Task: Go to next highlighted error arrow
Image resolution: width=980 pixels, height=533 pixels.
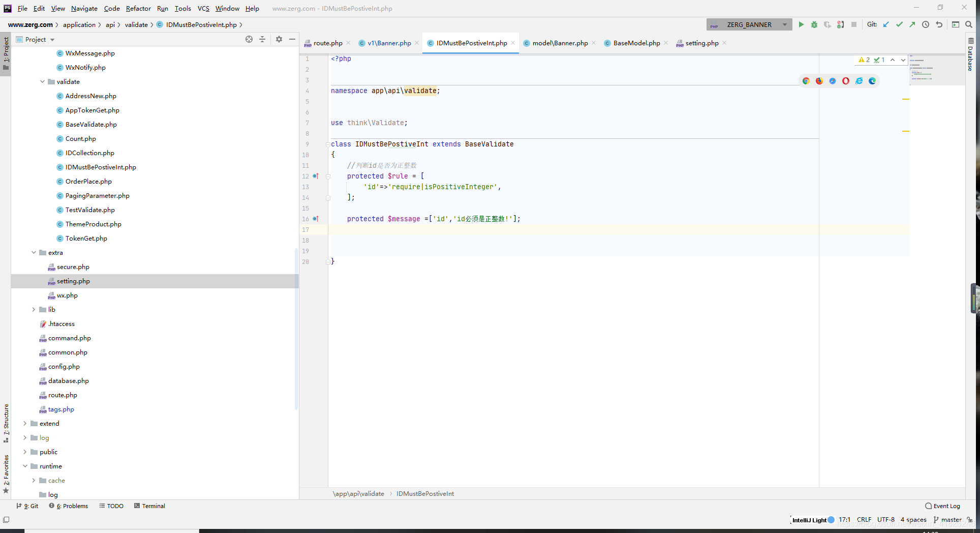Action: 903,60
